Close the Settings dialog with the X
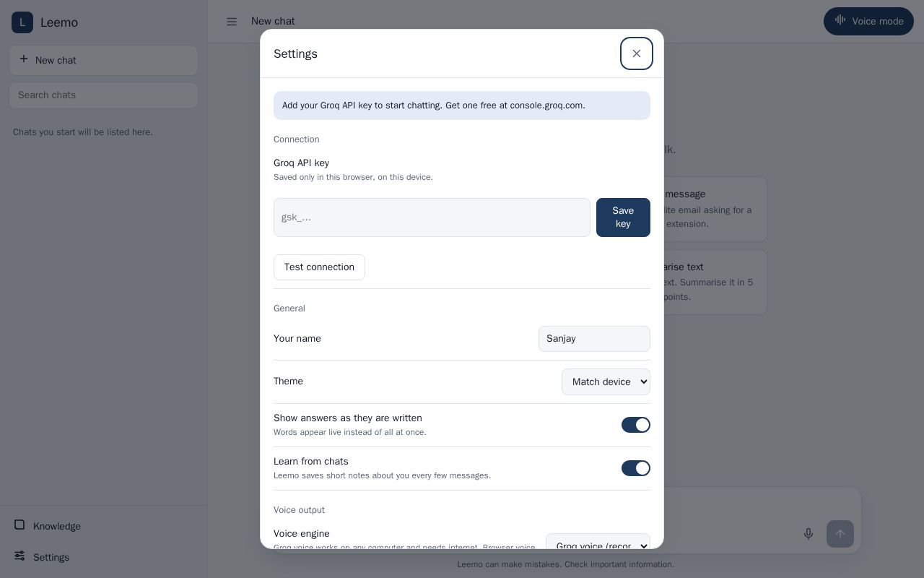 (637, 53)
